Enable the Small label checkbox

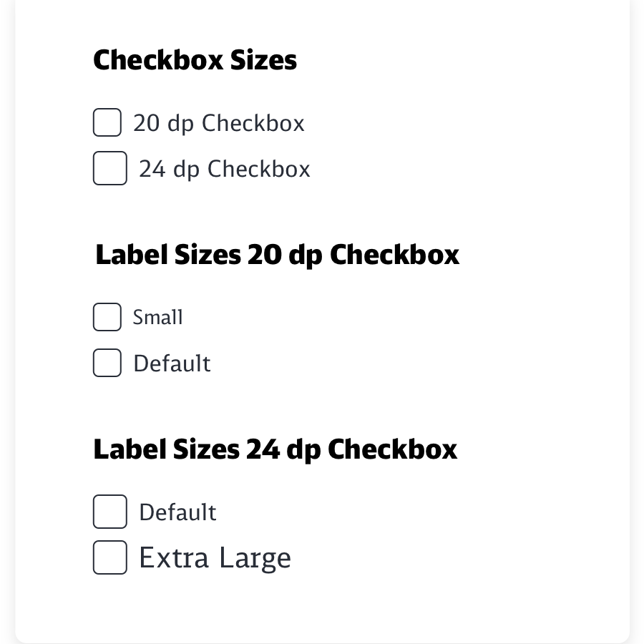[x=107, y=317]
